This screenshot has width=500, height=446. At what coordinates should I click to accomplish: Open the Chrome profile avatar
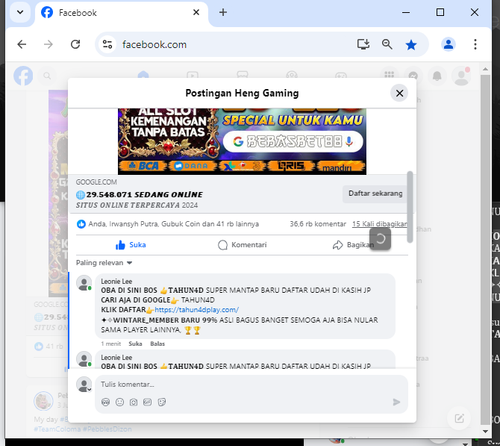point(448,44)
